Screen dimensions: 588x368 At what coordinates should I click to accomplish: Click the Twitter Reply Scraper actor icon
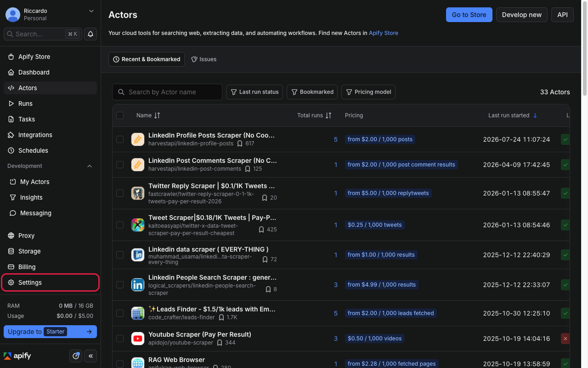point(138,193)
